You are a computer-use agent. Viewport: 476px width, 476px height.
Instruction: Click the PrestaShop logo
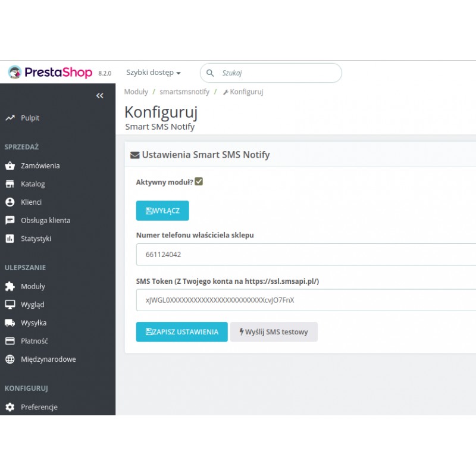tap(51, 73)
